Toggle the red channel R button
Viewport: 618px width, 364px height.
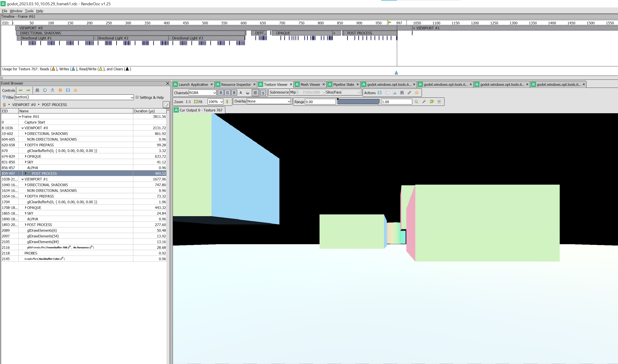tap(221, 93)
